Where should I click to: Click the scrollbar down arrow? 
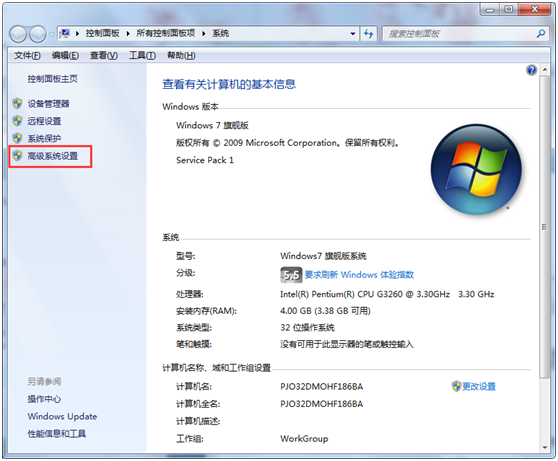click(x=544, y=447)
